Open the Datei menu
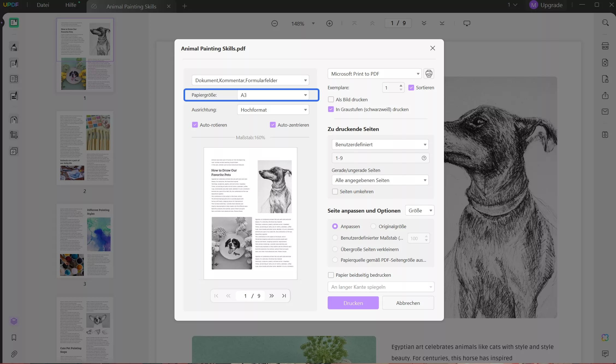The image size is (616, 364). click(43, 5)
